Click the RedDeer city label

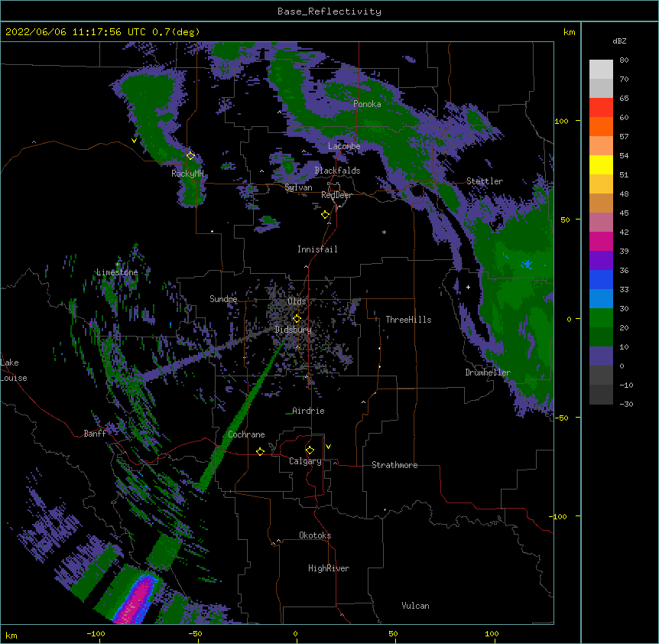336,195
